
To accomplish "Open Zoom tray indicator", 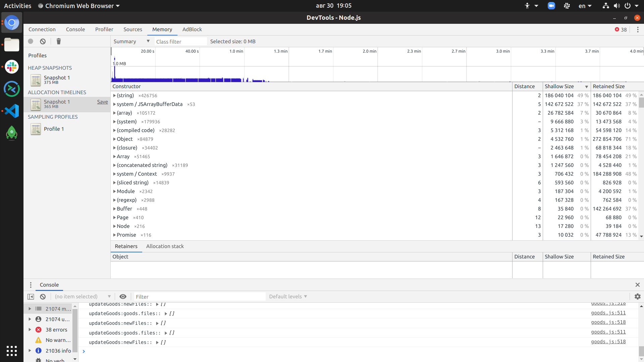I will 551,6.
